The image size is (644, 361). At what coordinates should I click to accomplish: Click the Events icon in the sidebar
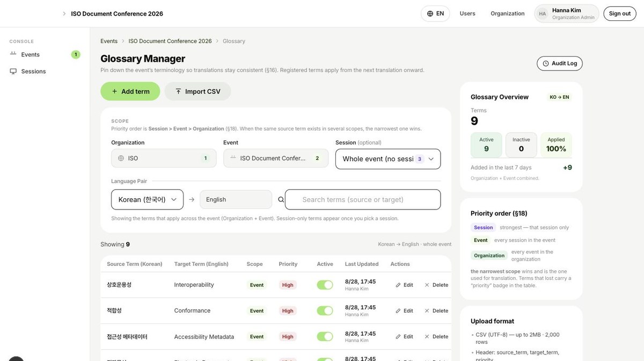point(13,54)
